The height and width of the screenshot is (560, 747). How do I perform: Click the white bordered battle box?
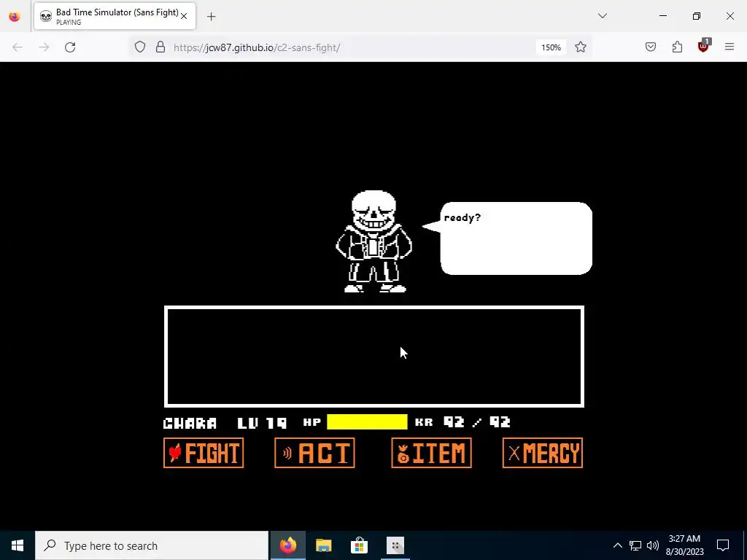[x=374, y=357]
